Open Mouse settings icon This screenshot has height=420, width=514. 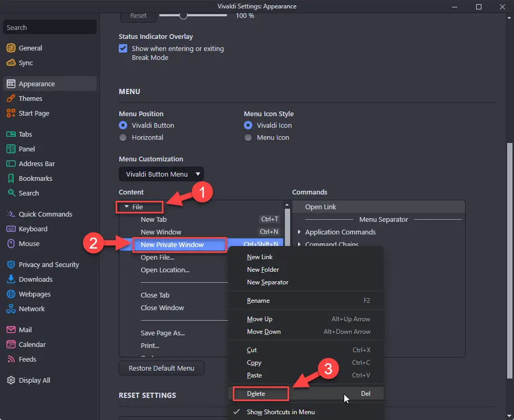click(x=11, y=243)
